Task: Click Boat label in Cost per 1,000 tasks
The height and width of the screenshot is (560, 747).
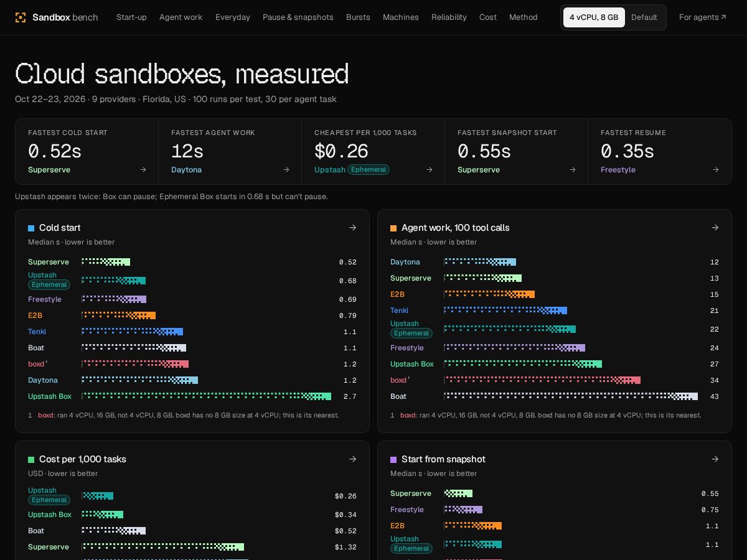Action: pos(36,531)
